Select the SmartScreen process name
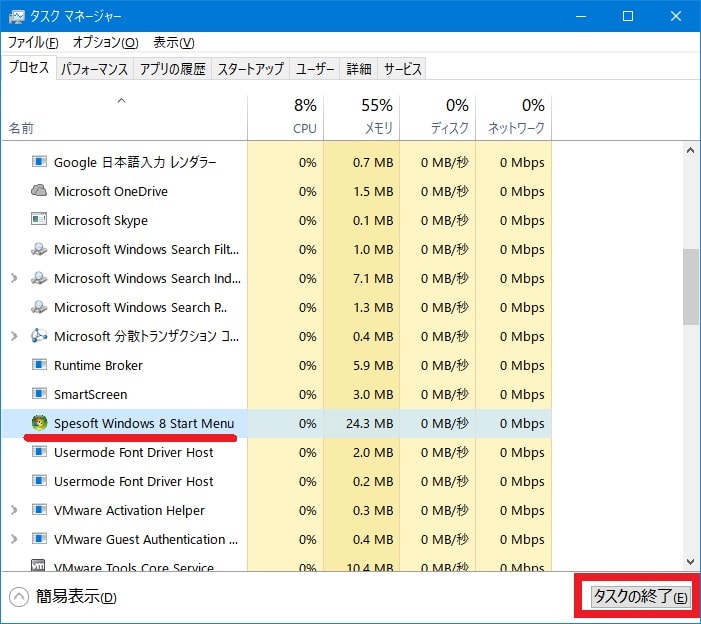Viewport: 701px width, 624px height. click(x=91, y=394)
